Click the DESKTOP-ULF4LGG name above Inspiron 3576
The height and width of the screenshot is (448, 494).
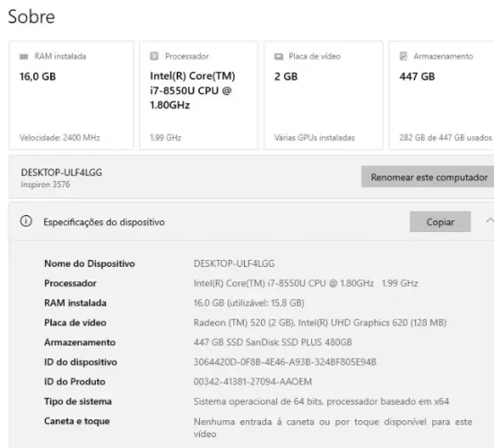click(x=62, y=172)
